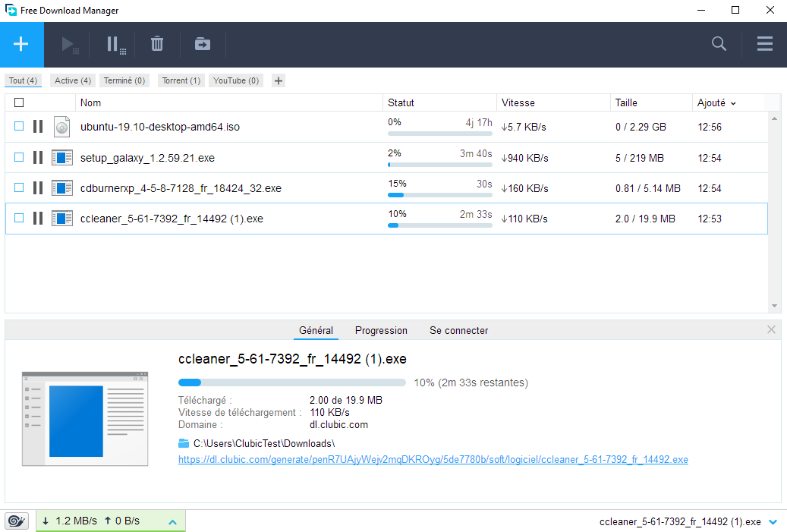This screenshot has width=787, height=532.
Task: Select the YouTube (0) filter tab
Action: pyautogui.click(x=236, y=80)
